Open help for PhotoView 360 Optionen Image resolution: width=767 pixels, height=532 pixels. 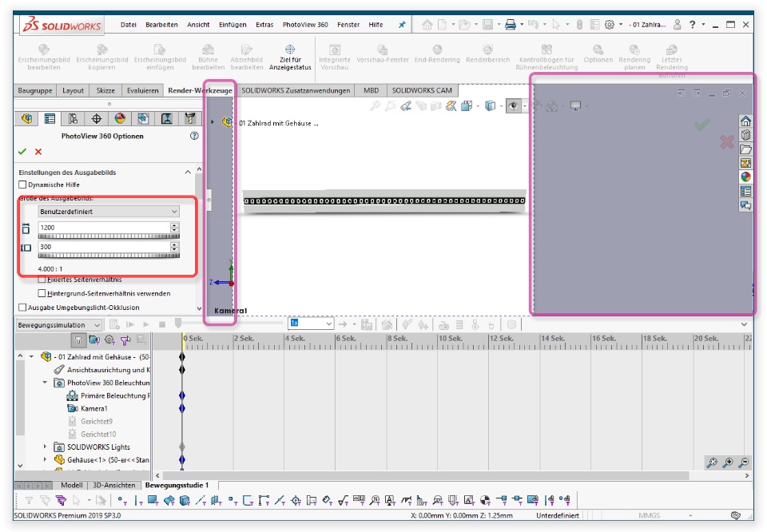(x=194, y=136)
